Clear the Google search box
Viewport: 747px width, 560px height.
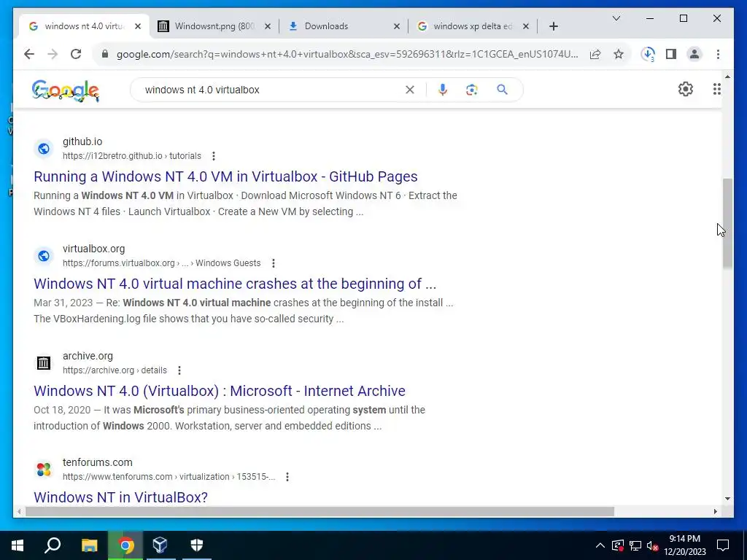click(410, 90)
